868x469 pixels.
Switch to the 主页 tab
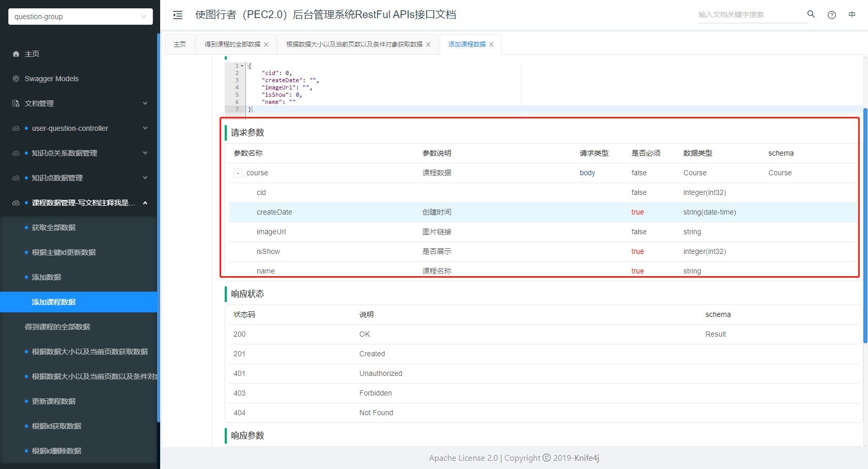point(180,44)
